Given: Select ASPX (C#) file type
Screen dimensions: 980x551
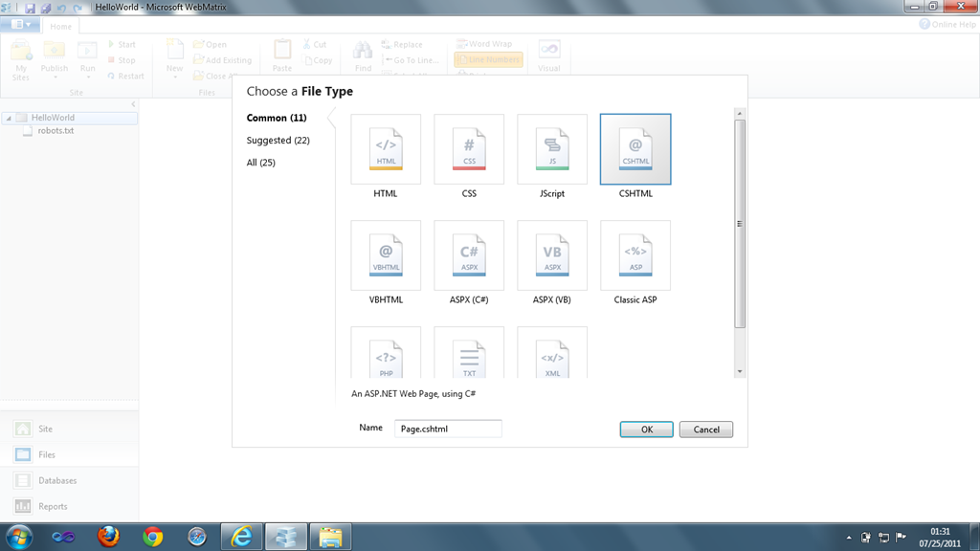Looking at the screenshot, I should click(x=469, y=255).
